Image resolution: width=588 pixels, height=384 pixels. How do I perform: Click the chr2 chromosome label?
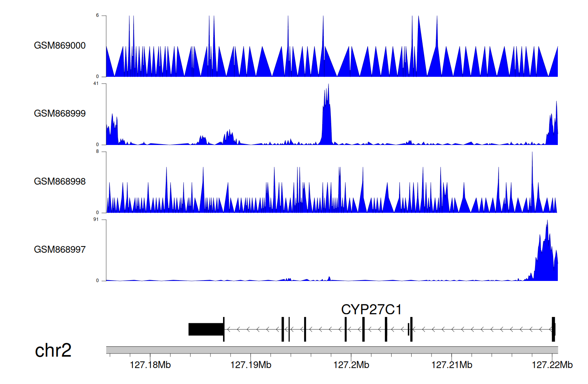[53, 350]
